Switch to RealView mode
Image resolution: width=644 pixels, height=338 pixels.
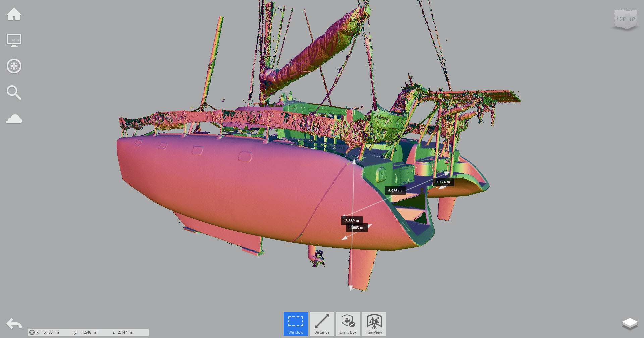point(374,324)
